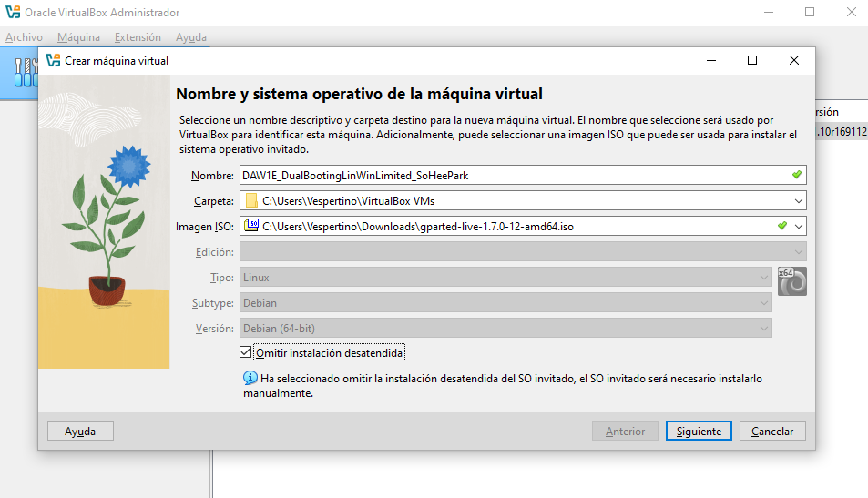
Task: Click the Debian x64 OS type icon
Action: pos(792,281)
